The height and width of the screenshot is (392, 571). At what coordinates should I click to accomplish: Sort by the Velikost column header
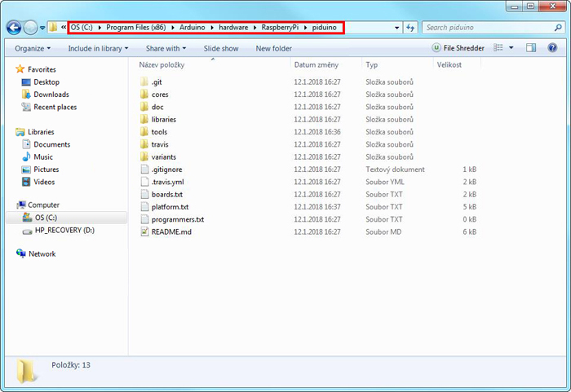[x=449, y=64]
